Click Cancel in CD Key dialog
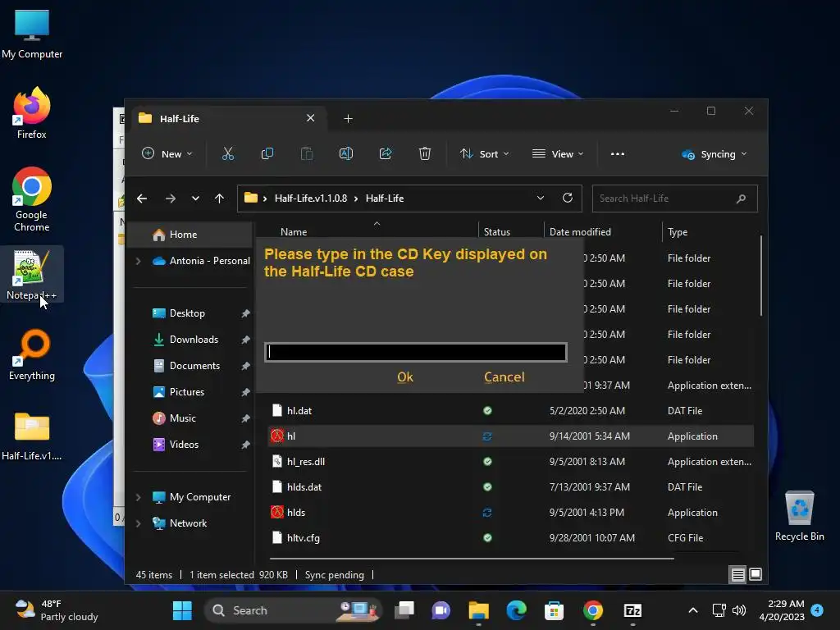The image size is (840, 630). (504, 377)
